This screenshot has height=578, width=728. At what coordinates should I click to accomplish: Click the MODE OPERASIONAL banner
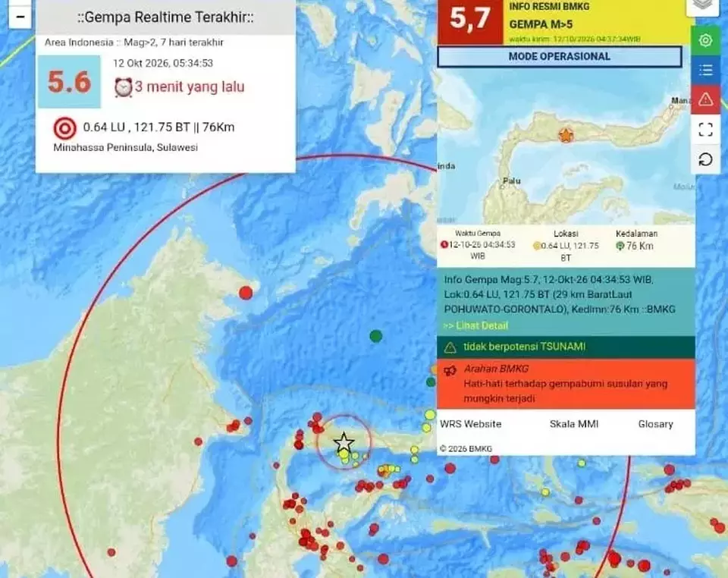click(x=560, y=57)
